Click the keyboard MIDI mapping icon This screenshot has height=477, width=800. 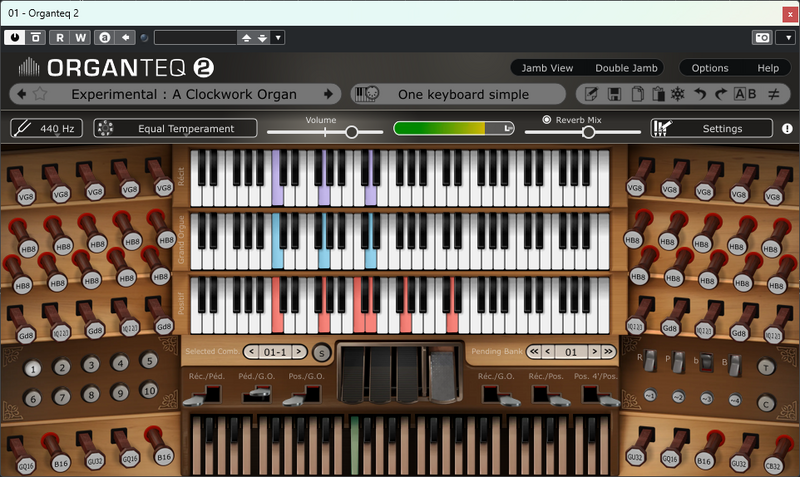coord(366,94)
